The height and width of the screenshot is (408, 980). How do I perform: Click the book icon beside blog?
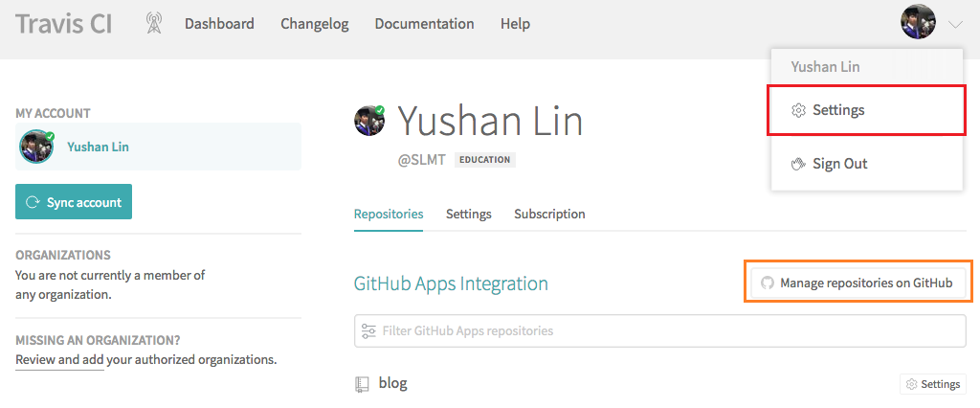362,384
